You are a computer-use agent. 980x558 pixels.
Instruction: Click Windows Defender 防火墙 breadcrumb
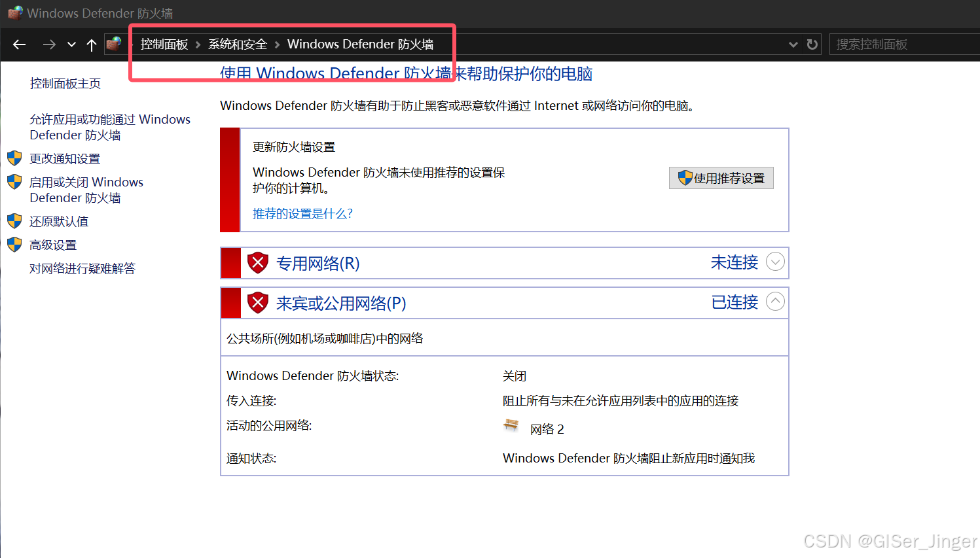coord(360,44)
